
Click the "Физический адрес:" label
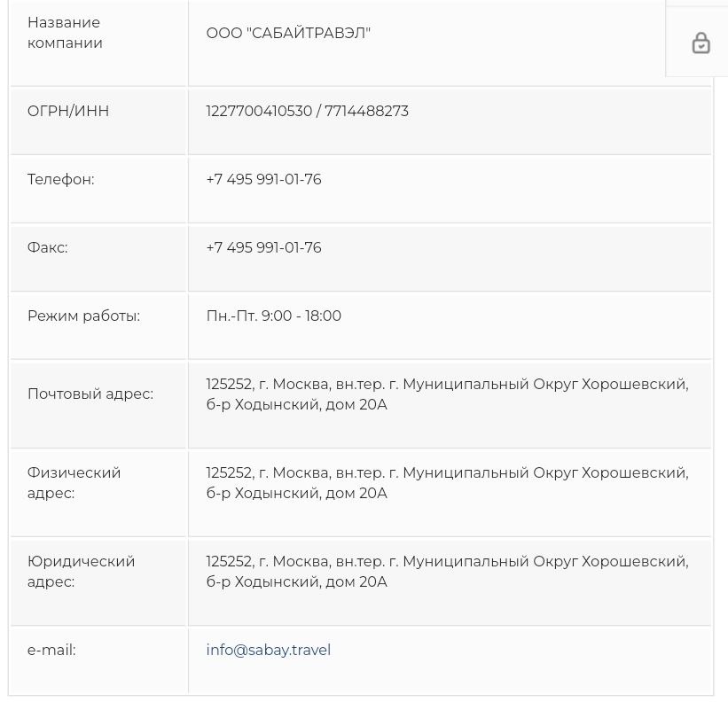click(x=74, y=483)
